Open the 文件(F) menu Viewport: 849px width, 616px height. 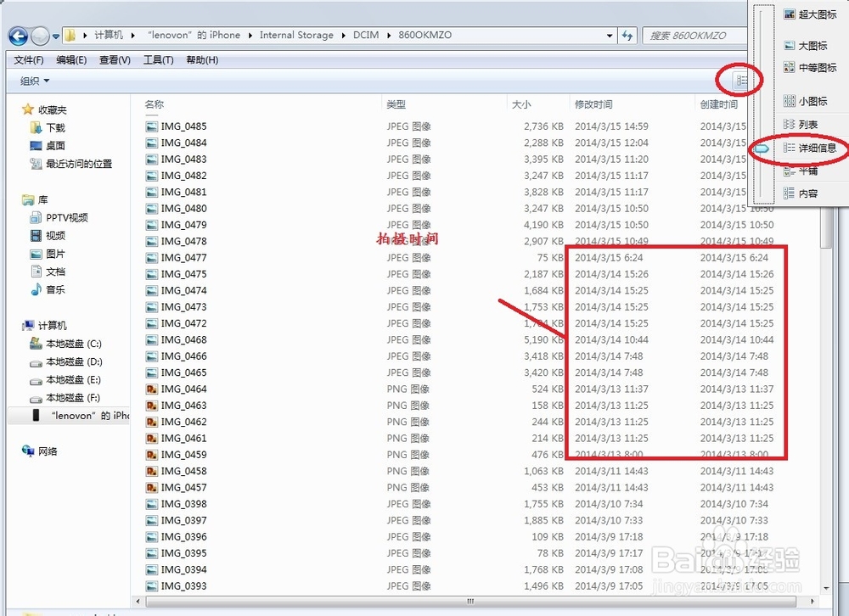tap(29, 60)
